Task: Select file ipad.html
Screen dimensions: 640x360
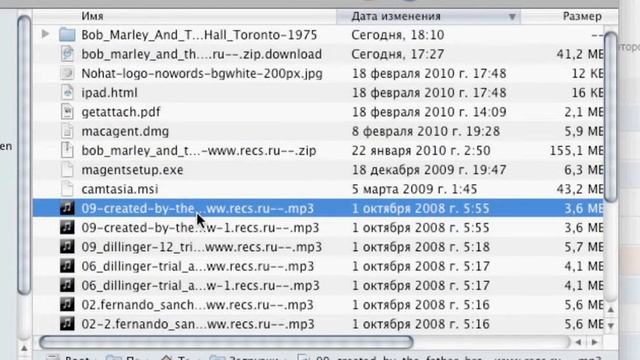Action: click(x=109, y=93)
